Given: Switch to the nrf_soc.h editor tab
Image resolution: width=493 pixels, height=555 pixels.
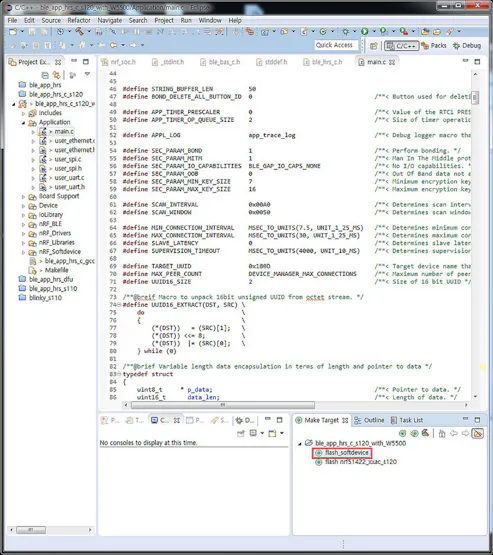Looking at the screenshot, I should pyautogui.click(x=119, y=62).
